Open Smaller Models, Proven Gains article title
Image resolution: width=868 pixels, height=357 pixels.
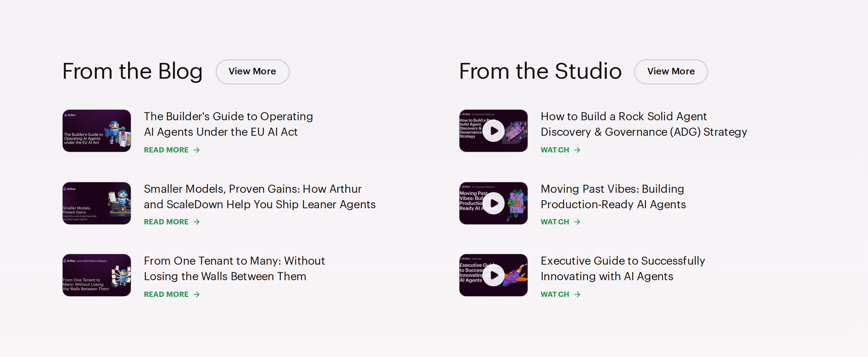260,197
